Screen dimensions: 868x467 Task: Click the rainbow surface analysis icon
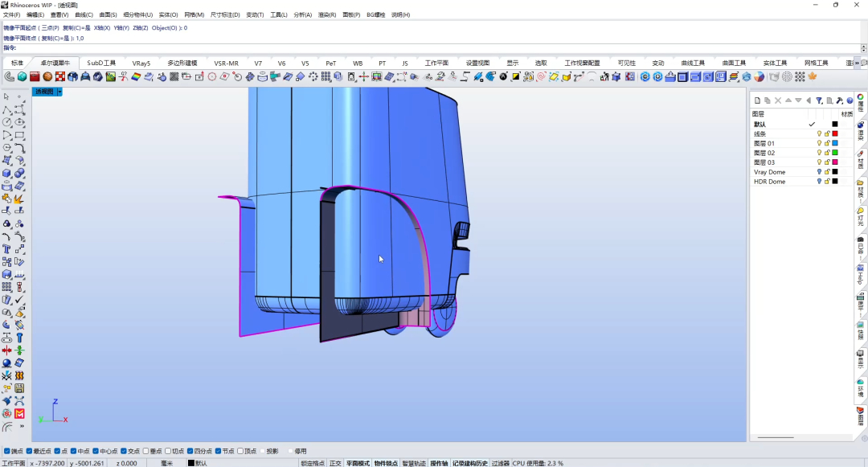coord(136,77)
